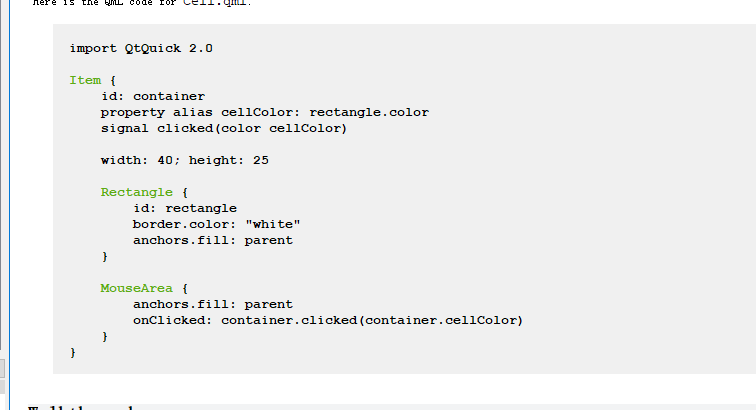756x410 pixels.
Task: Click anchors.fill: parent inside Rectangle block
Action: point(213,240)
